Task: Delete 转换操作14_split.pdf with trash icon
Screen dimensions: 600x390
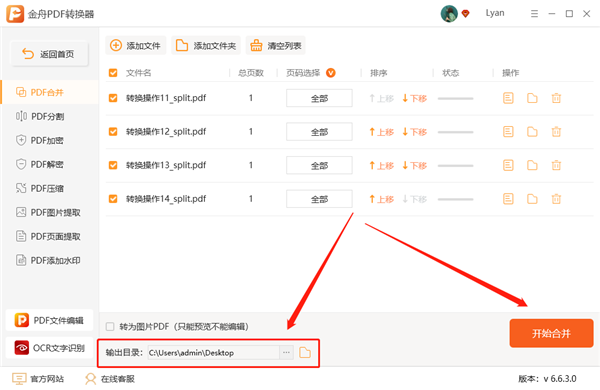Action: coord(556,199)
